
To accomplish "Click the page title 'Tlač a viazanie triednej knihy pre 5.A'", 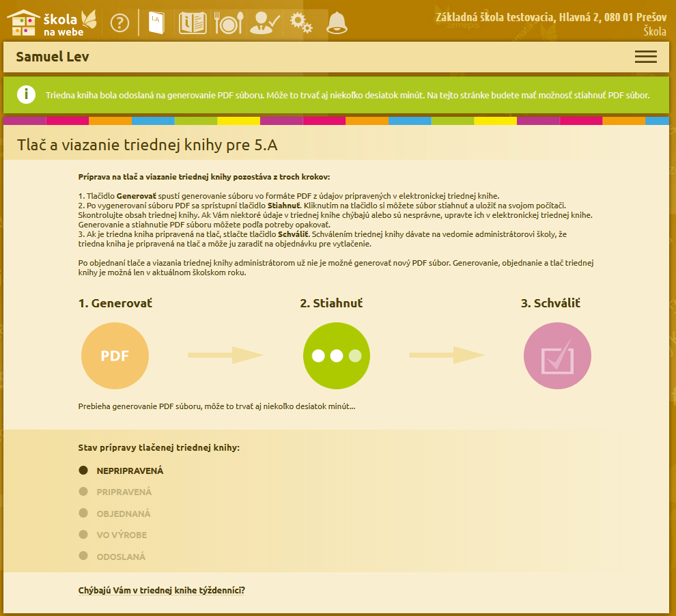I will pos(147,145).
